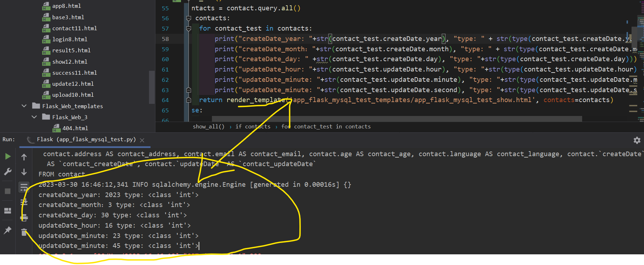644x265 pixels.
Task: Click the 'createDate_day: 30' console line
Action: [113, 215]
